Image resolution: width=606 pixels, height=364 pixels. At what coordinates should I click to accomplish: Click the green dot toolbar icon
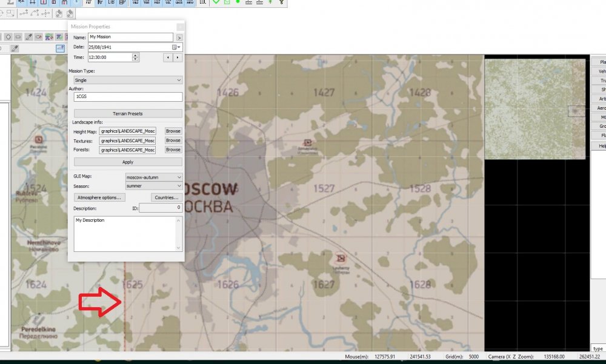coord(238,3)
